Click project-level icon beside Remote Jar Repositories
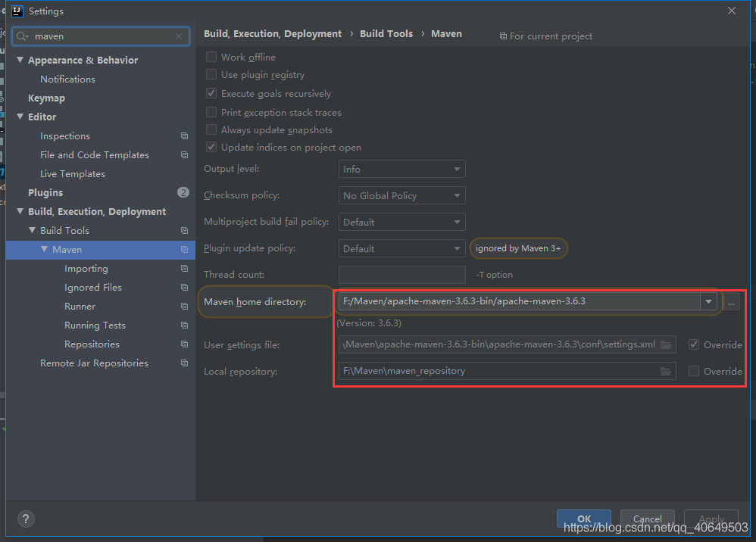756x542 pixels. coord(184,363)
